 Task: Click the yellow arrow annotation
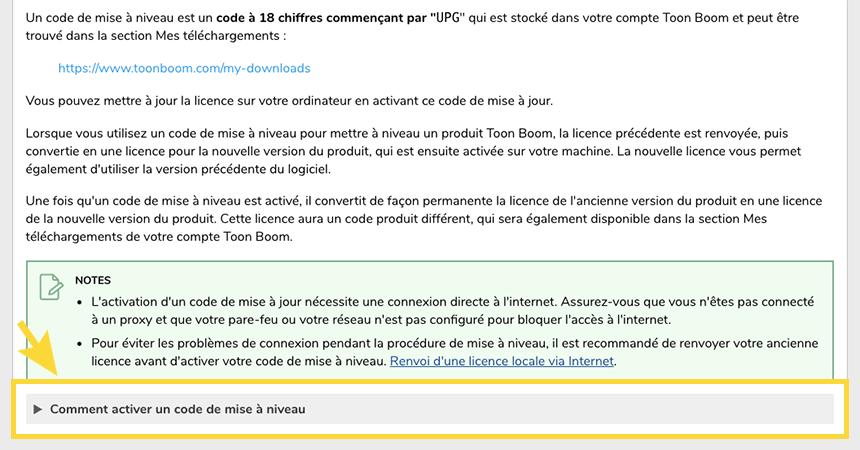[35, 352]
